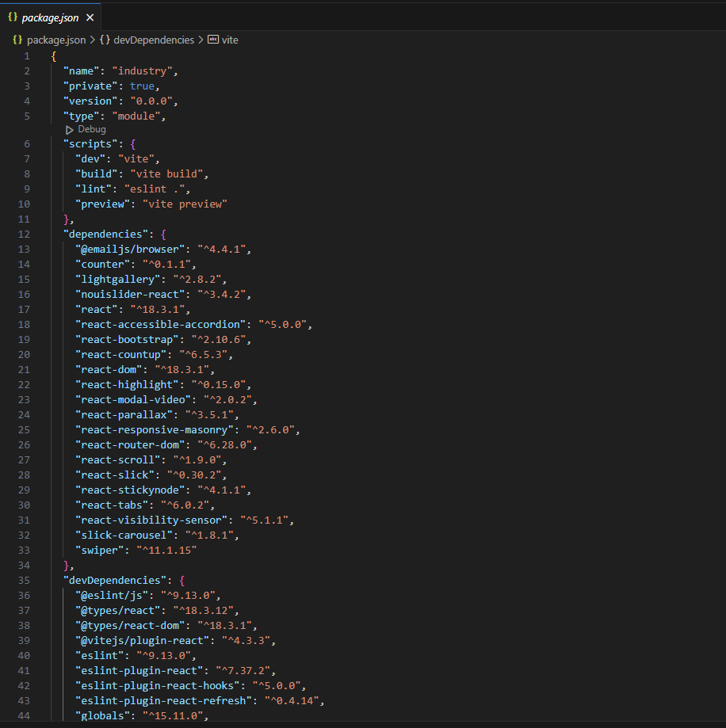Click line number 35 in the gutter
Image resolution: width=726 pixels, height=728 pixels.
(23, 580)
